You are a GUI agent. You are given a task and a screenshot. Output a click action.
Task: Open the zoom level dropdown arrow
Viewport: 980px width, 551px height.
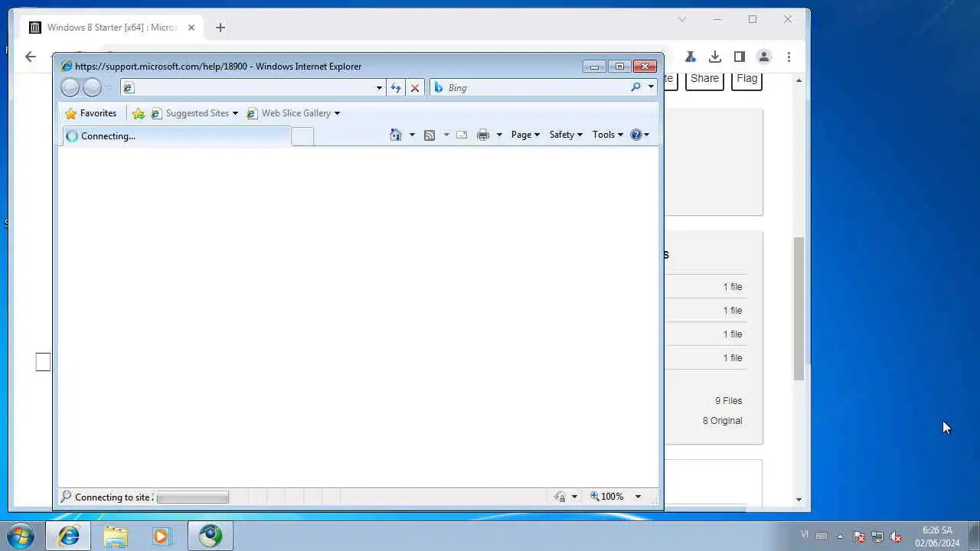[x=638, y=497]
